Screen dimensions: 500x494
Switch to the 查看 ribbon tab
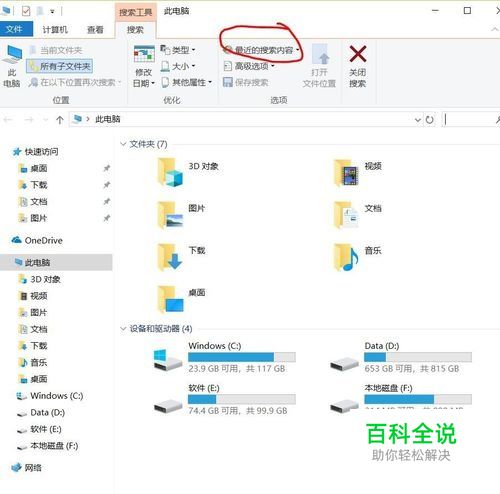pos(95,30)
